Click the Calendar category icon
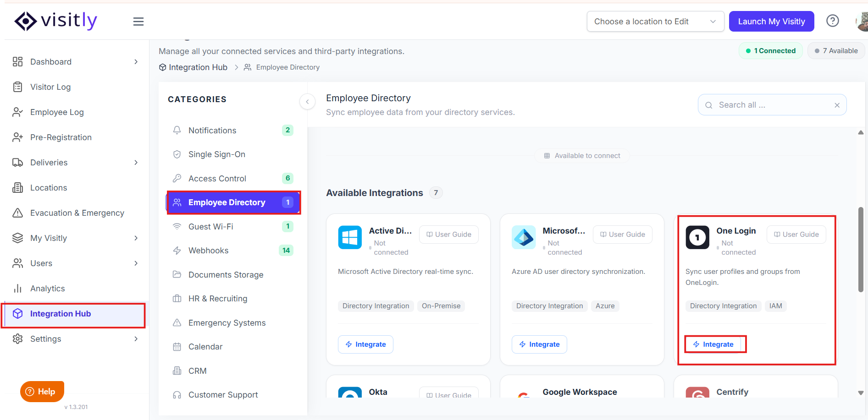The height and width of the screenshot is (420, 868). 177,347
